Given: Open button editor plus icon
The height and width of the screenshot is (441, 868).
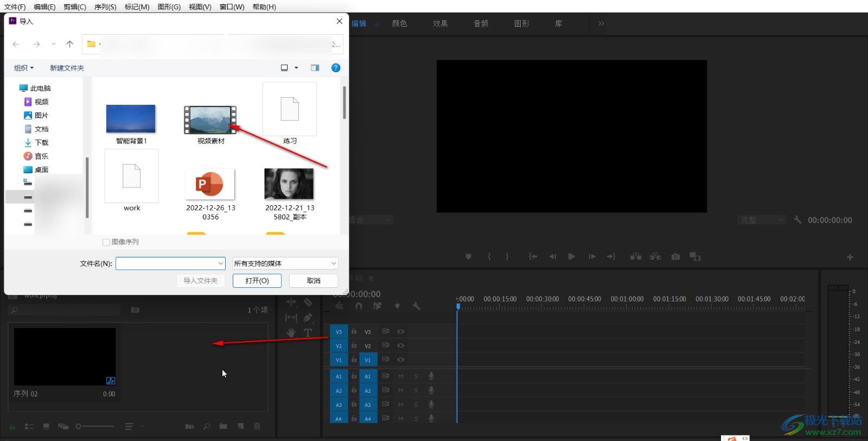Looking at the screenshot, I should point(850,257).
